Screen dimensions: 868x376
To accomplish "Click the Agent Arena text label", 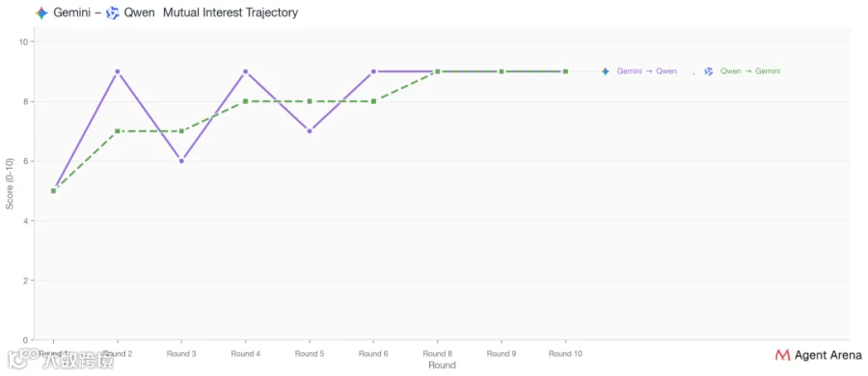I will point(827,355).
